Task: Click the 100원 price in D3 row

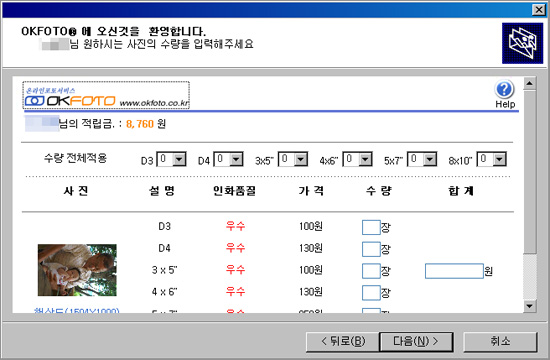Action: [311, 226]
